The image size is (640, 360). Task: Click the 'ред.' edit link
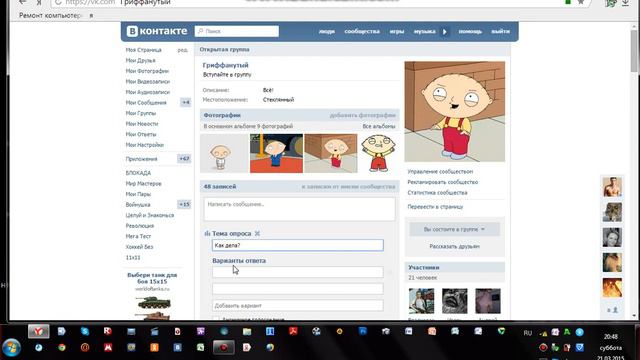tap(182, 50)
